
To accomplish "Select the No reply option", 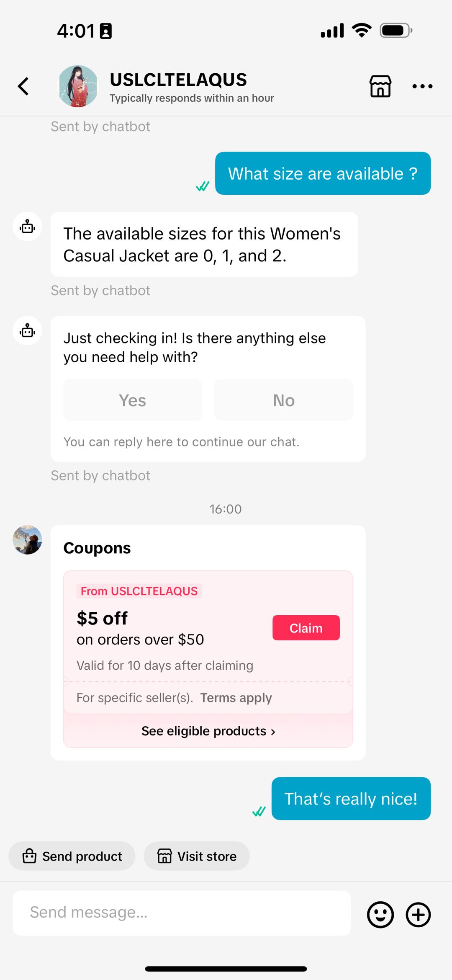I will [283, 400].
